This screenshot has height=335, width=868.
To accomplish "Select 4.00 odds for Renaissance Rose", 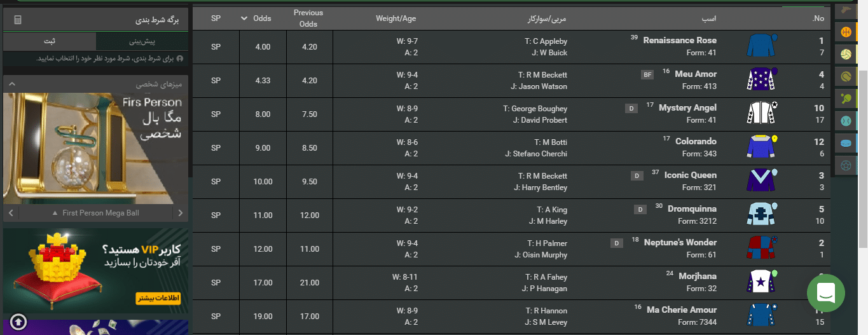I will (263, 47).
